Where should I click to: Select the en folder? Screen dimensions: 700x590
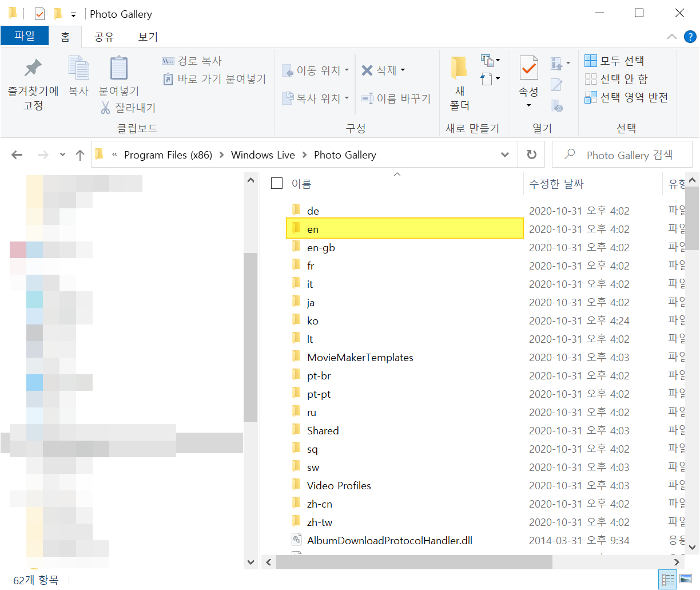(x=404, y=229)
